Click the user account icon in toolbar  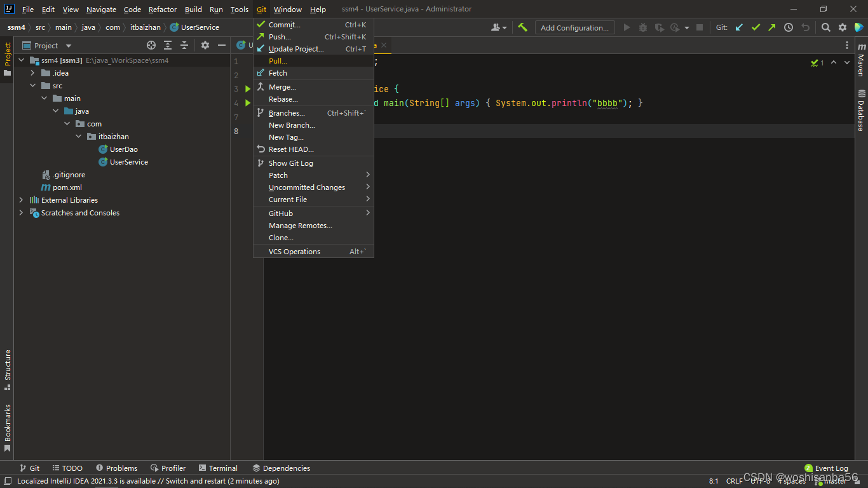pos(499,27)
